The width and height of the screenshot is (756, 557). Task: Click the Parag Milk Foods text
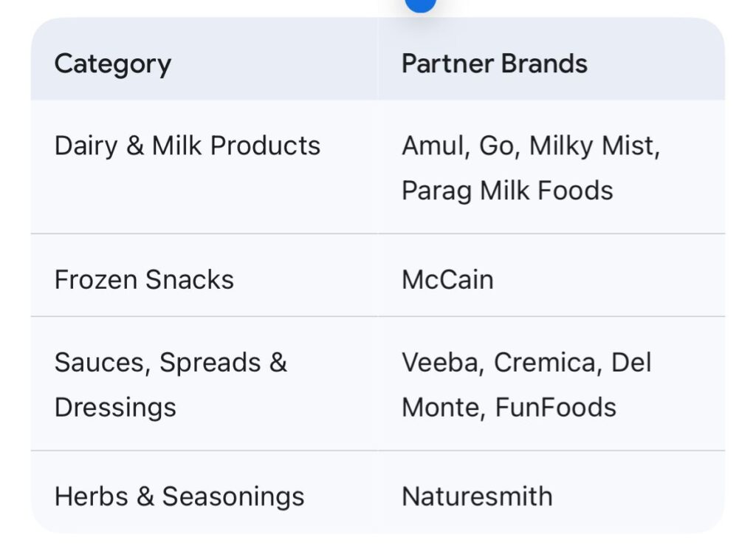[x=507, y=191]
